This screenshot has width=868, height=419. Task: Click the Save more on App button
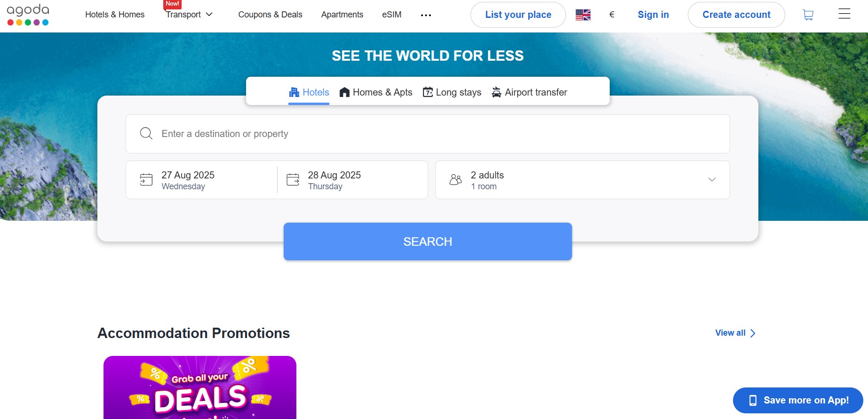click(797, 400)
